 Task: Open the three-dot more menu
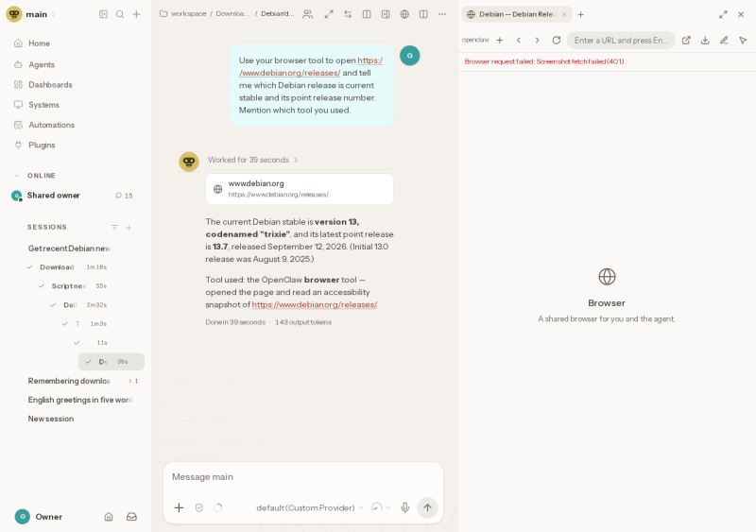coord(442,14)
